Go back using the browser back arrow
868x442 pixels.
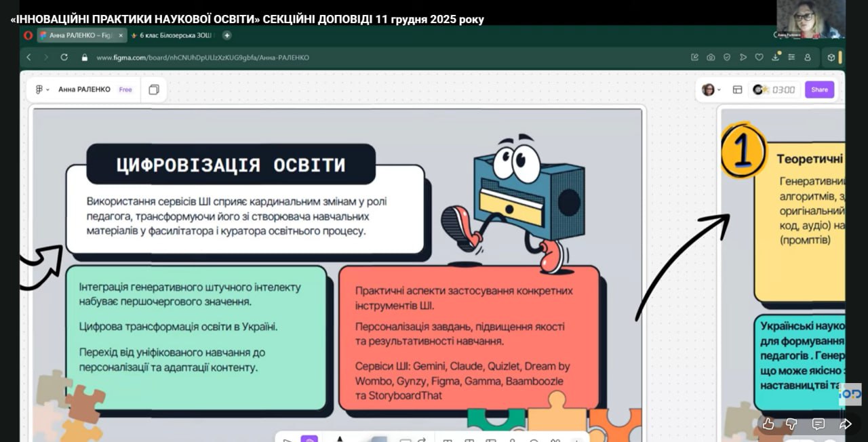(x=28, y=58)
